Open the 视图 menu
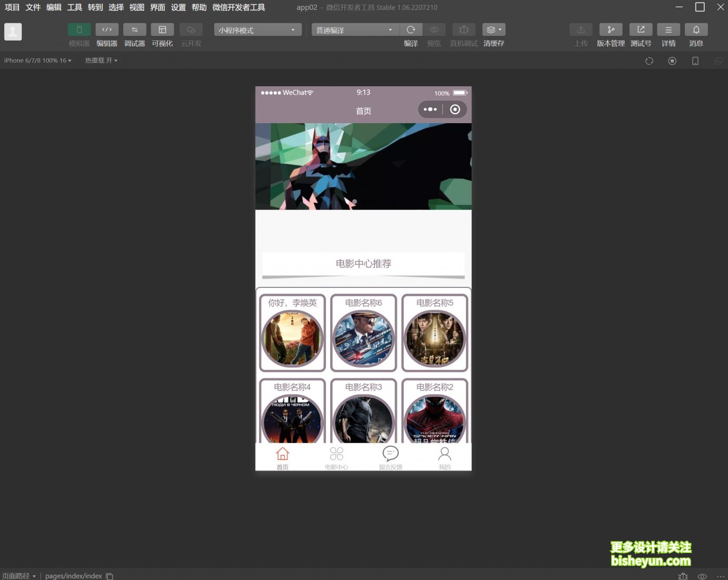This screenshot has width=728, height=580. tap(137, 7)
